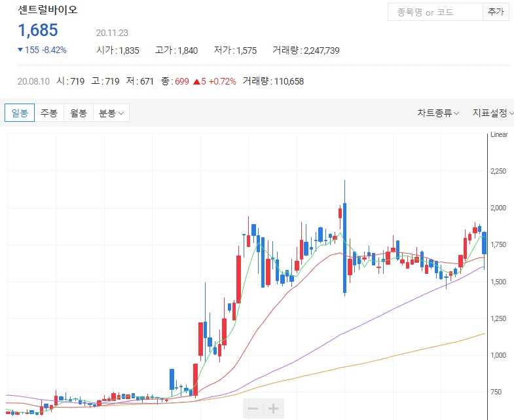Click the change value 155 -8.42%
The width and height of the screenshot is (514, 420).
point(42,50)
